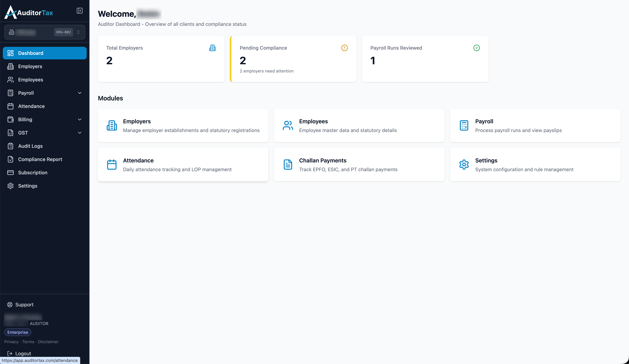
Task: Open Employers from the sidebar
Action: (x=45, y=66)
